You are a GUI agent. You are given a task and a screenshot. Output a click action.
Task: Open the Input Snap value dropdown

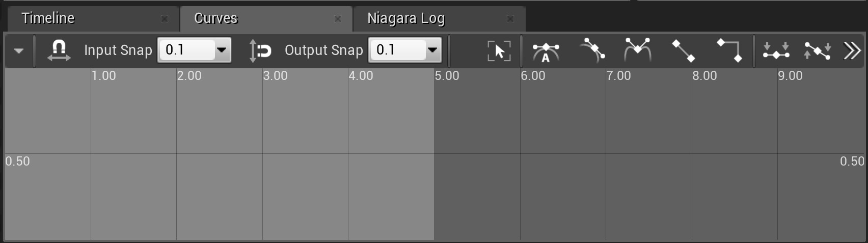click(x=222, y=50)
